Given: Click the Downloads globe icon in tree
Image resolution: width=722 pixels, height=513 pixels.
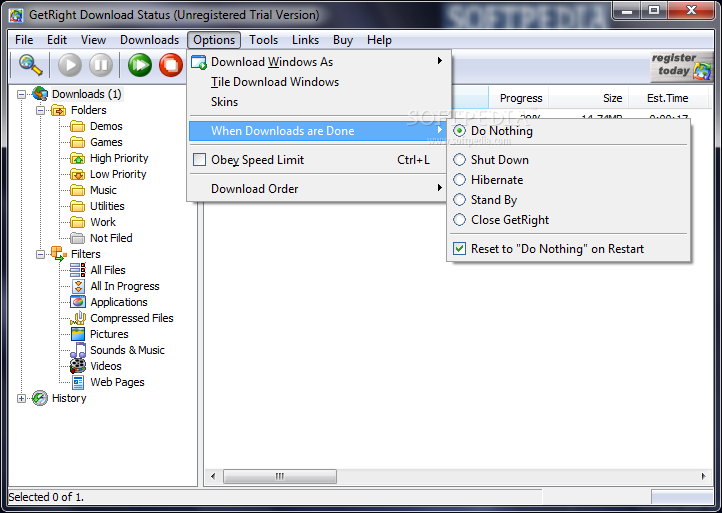Looking at the screenshot, I should (40, 94).
